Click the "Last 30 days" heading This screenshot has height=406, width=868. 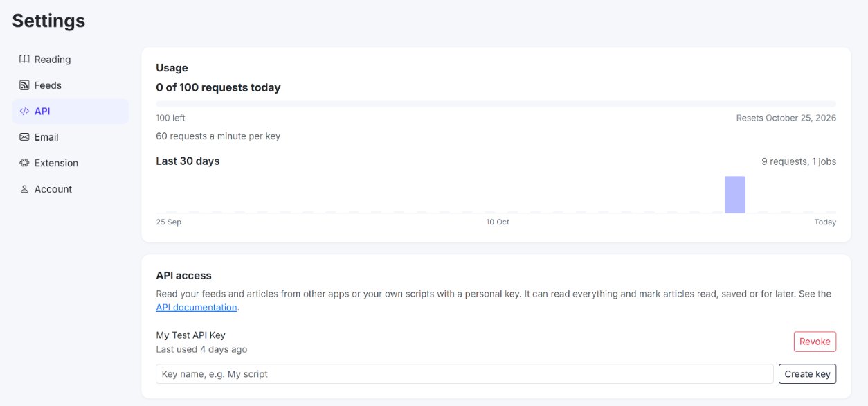coord(188,161)
